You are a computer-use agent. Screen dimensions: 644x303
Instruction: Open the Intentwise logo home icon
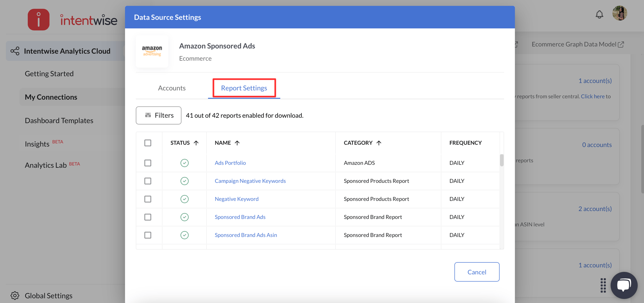[38, 19]
